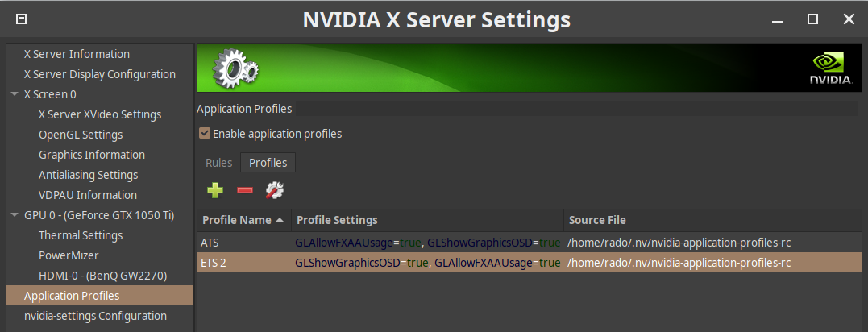Open X Server XVideo Settings
The width and height of the screenshot is (868, 332).
point(100,114)
